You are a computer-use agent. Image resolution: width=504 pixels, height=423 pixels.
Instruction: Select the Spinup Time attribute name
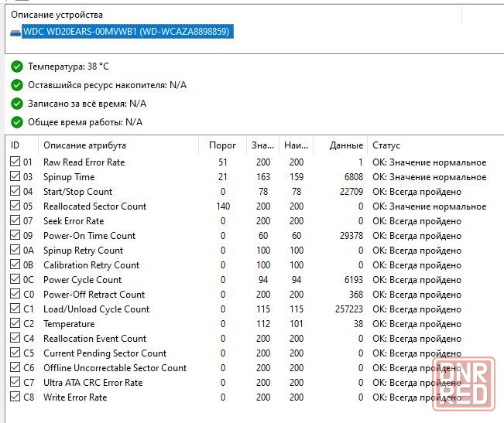click(x=69, y=177)
